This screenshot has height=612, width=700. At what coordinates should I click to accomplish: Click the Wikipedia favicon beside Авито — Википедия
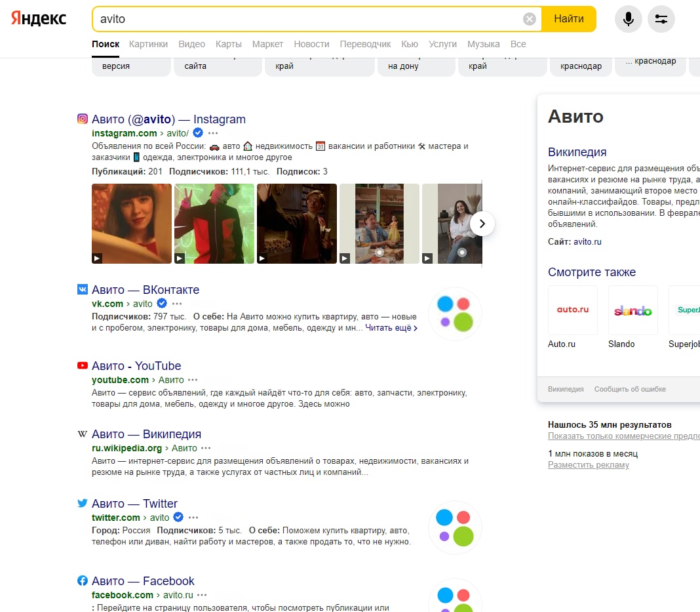click(83, 434)
